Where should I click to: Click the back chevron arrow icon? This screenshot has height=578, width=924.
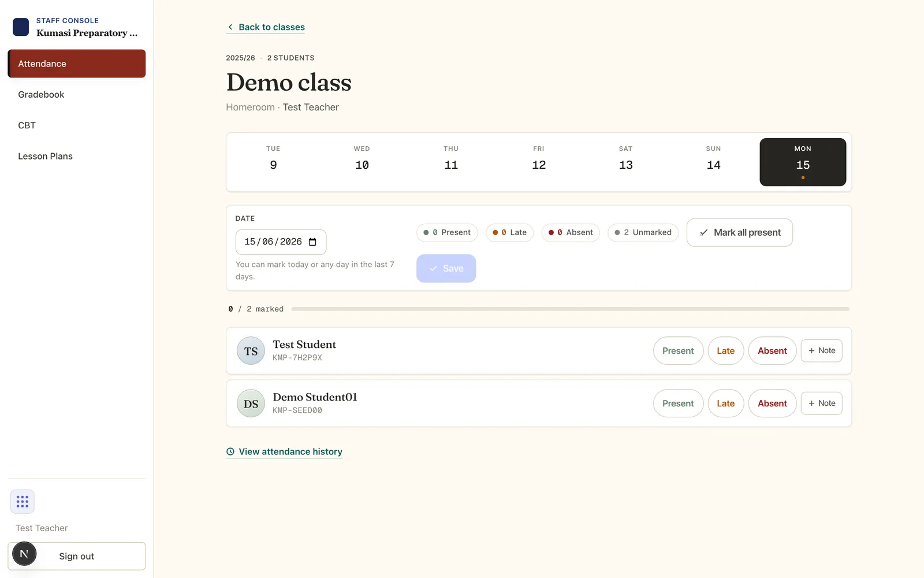[230, 27]
